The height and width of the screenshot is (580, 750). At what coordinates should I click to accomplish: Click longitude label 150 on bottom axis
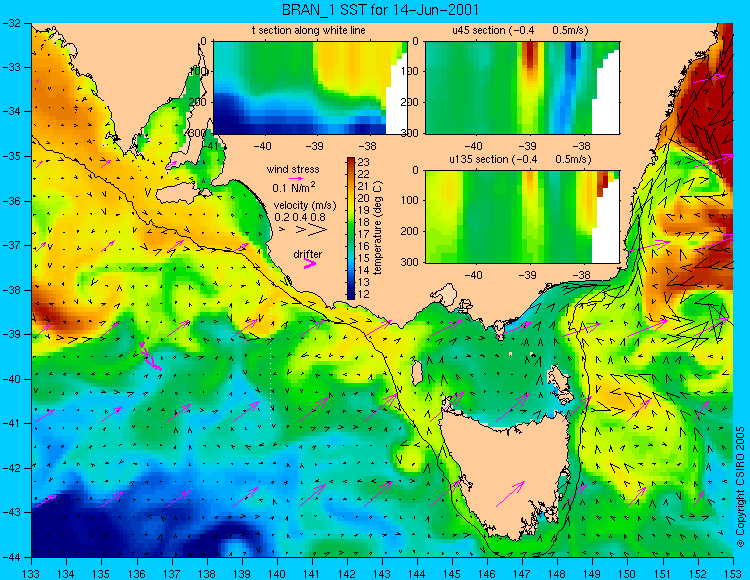pos(627,573)
